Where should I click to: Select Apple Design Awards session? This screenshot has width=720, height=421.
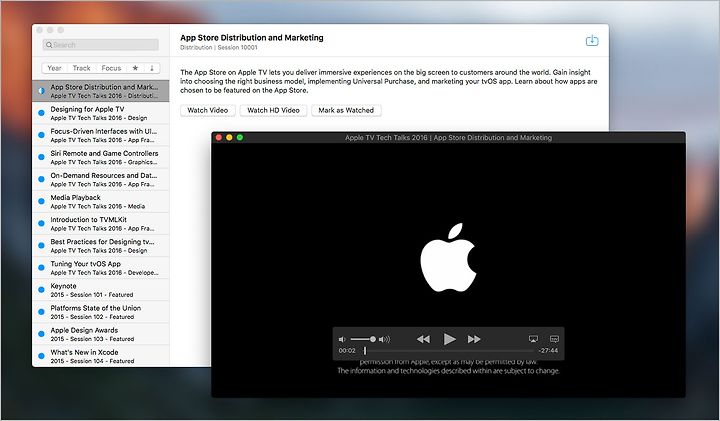[101, 334]
